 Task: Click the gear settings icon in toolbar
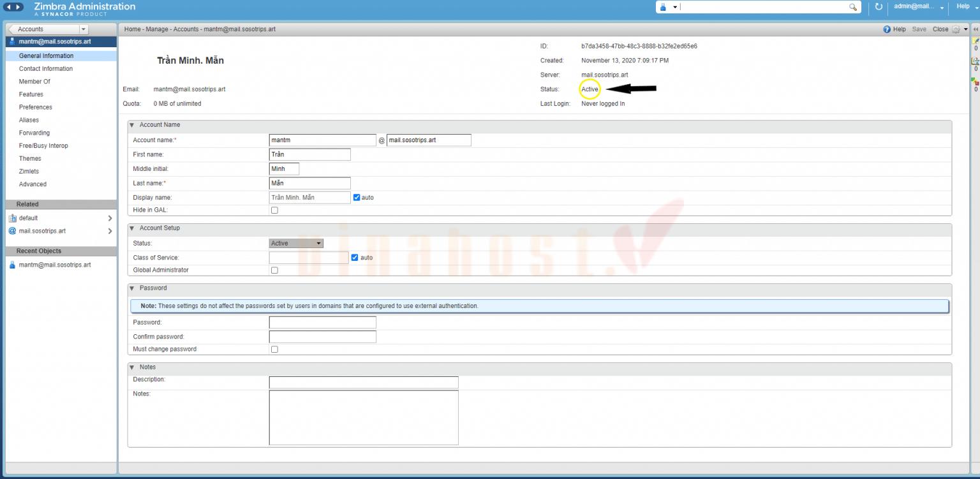[956, 29]
